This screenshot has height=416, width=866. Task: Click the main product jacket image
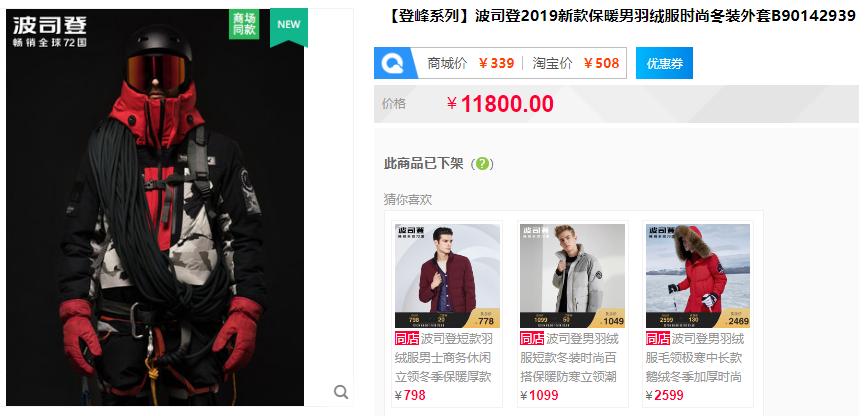155,207
